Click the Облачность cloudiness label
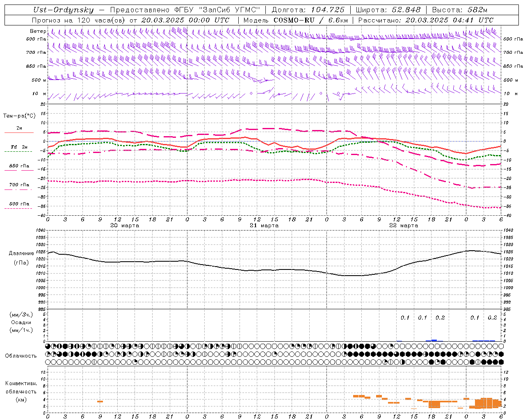This screenshot has height=420, width=525. (21, 356)
